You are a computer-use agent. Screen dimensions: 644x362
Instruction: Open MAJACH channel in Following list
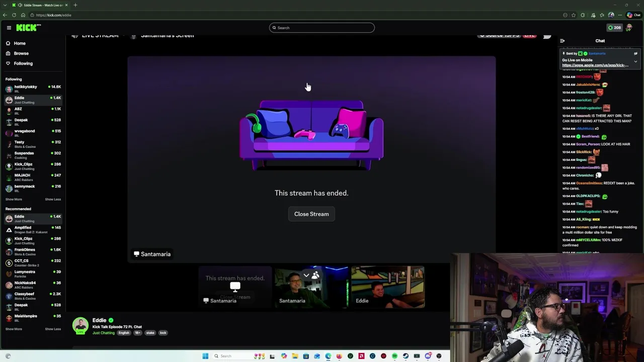click(33, 177)
